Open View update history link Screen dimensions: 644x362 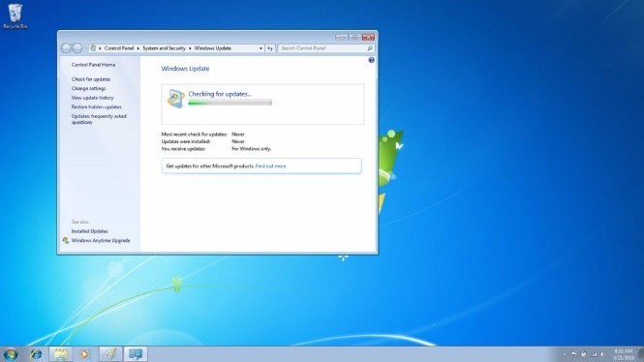click(92, 98)
